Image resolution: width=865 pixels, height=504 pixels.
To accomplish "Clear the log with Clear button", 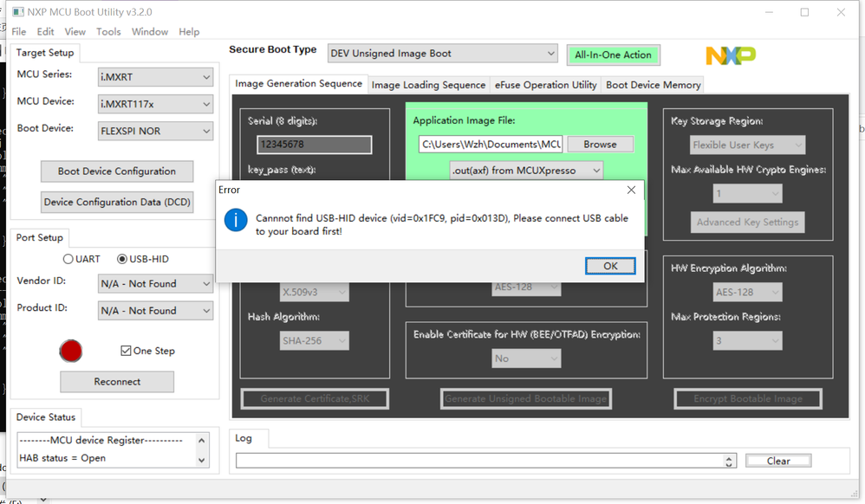I will (x=778, y=461).
